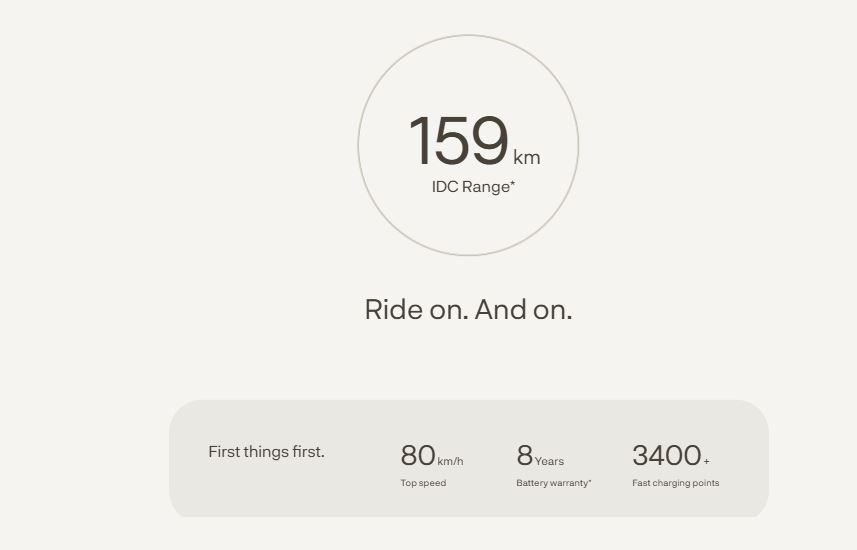Screen dimensions: 857x550
Task: Click the 8 battery warranty figure
Action: [524, 455]
